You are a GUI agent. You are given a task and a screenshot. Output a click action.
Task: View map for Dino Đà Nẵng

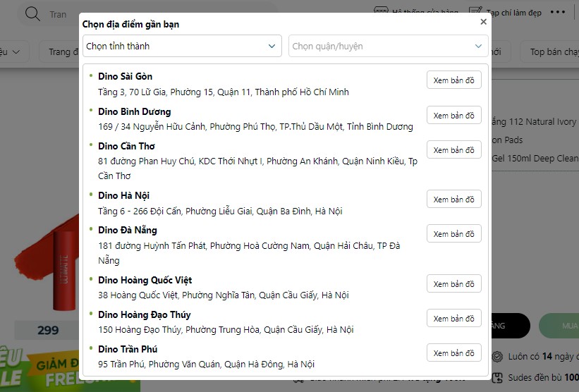tap(454, 233)
